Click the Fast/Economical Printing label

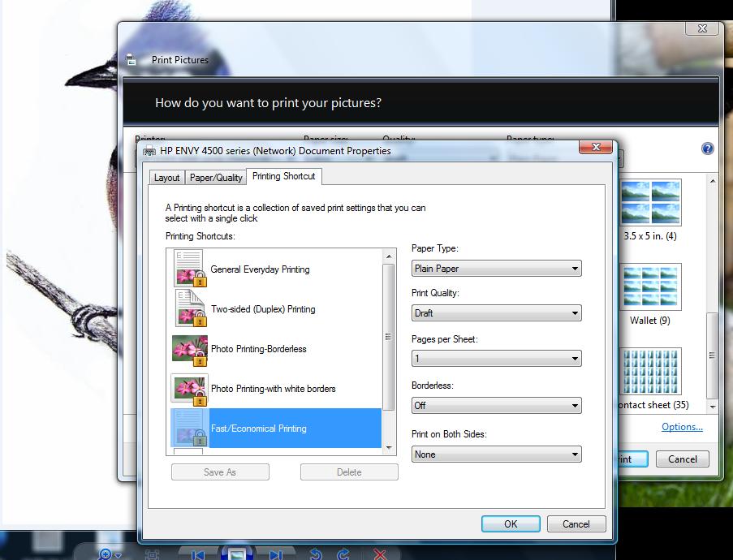[x=258, y=429]
